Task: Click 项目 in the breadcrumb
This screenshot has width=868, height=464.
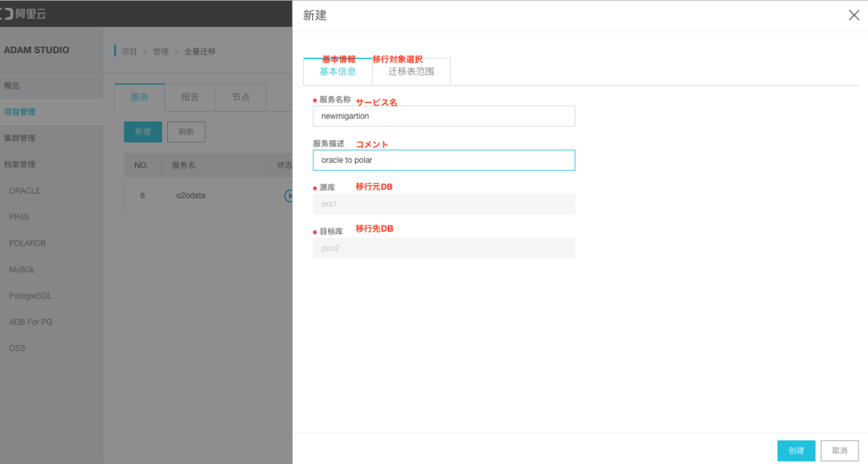Action: click(x=129, y=51)
